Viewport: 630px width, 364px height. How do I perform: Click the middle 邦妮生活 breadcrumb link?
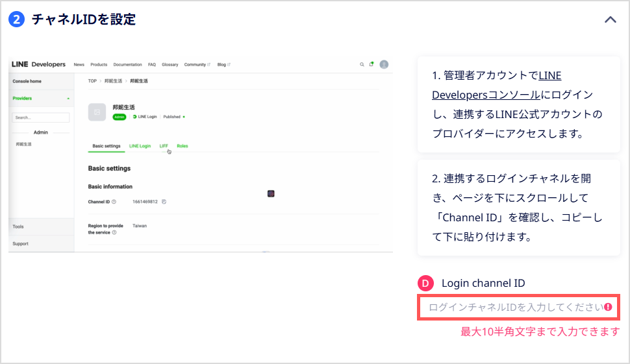pos(113,81)
